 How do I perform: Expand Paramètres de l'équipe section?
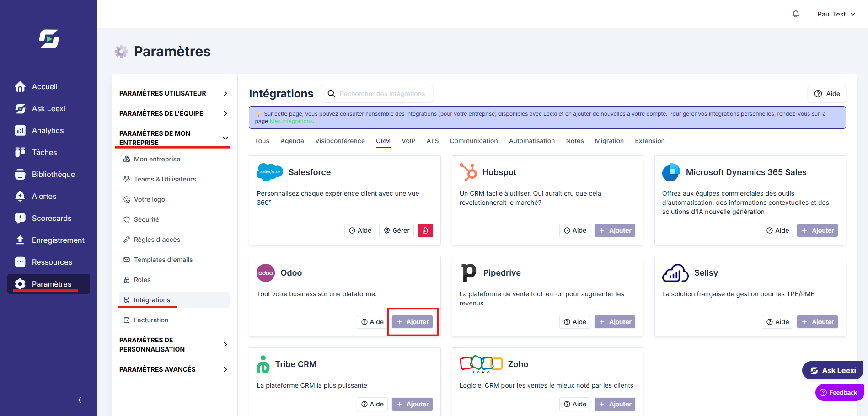(174, 113)
